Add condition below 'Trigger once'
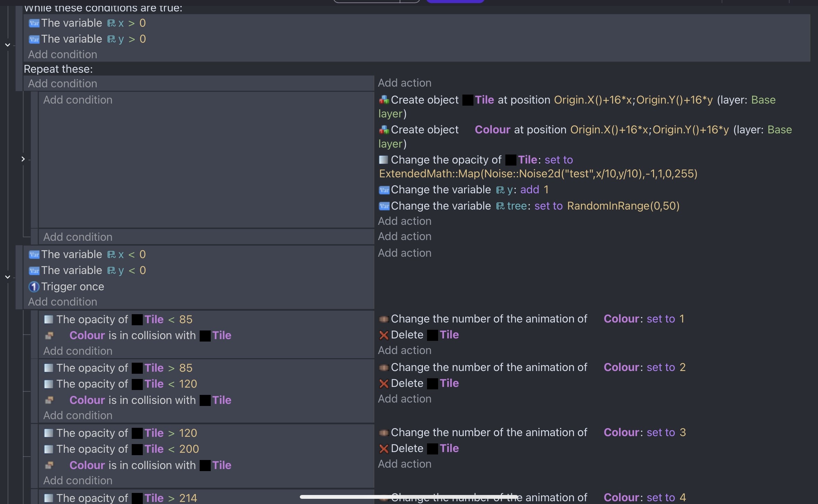This screenshot has width=818, height=504. click(63, 302)
